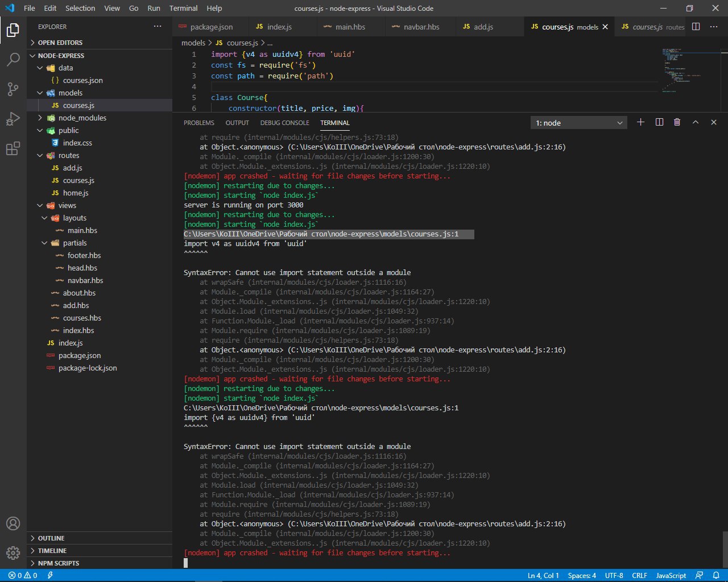Open package-lock.json in the explorer
The image size is (728, 582).
click(x=100, y=368)
